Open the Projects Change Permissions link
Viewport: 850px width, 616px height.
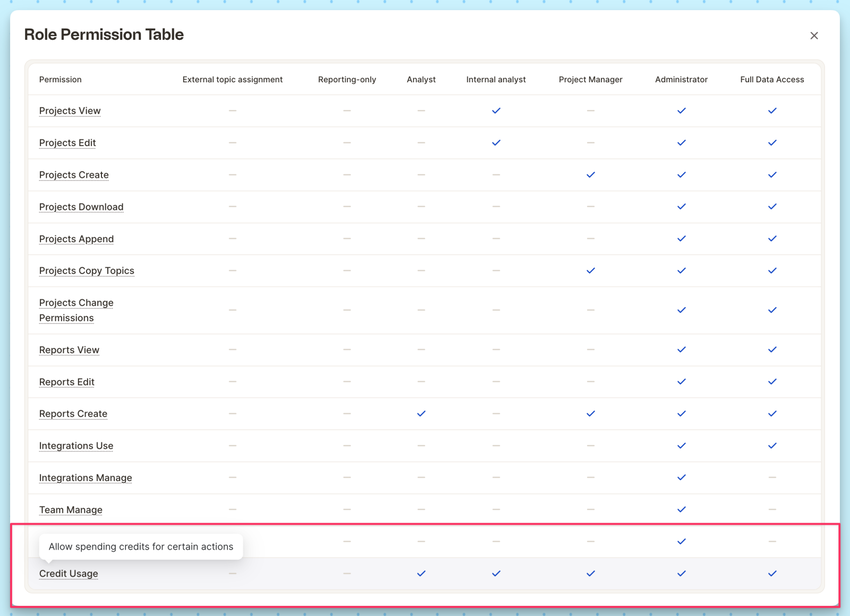coord(76,310)
